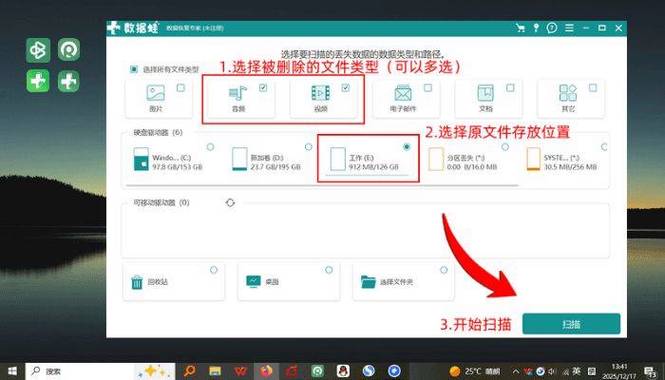
Task: Open Firefox from the taskbar
Action: pyautogui.click(x=266, y=372)
